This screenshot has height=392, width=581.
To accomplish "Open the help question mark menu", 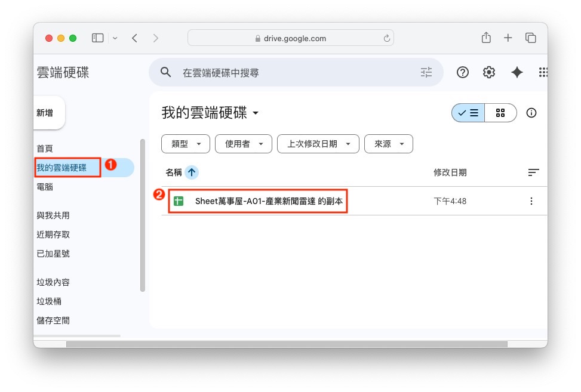I will point(462,72).
